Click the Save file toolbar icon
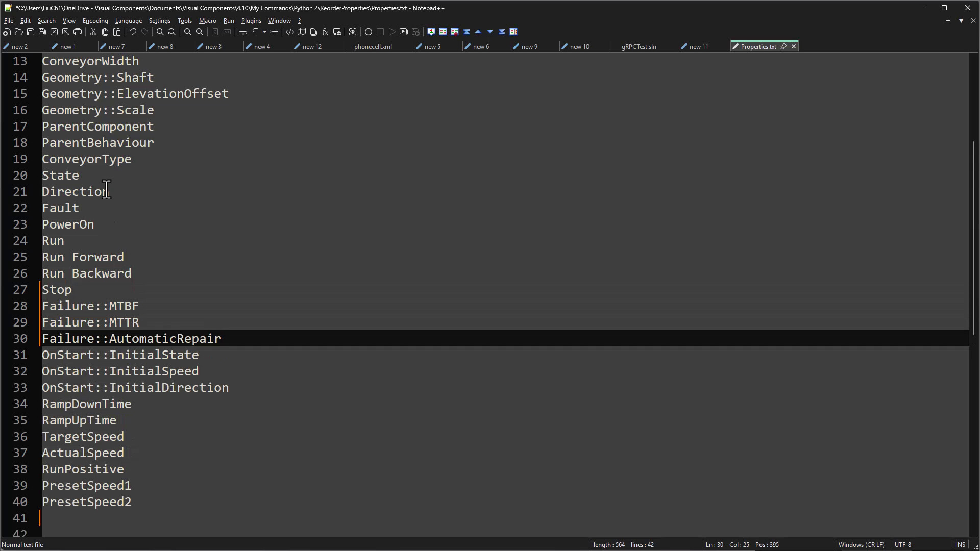 (31, 32)
